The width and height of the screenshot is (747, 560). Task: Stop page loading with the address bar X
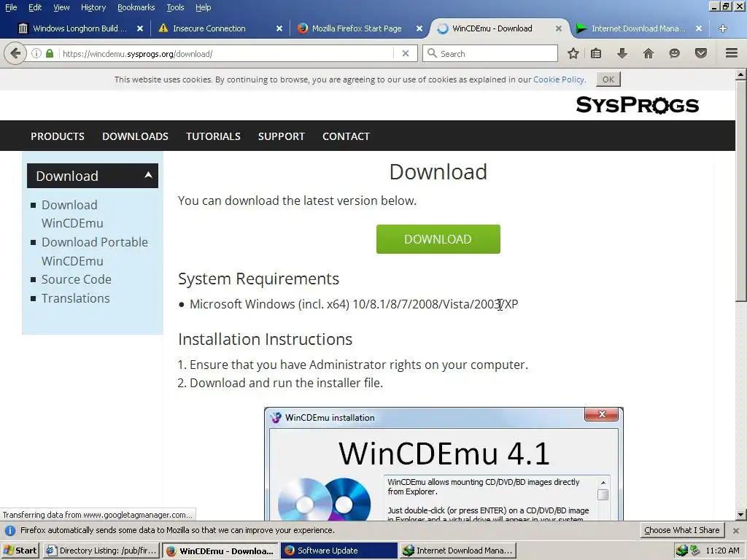tap(406, 53)
